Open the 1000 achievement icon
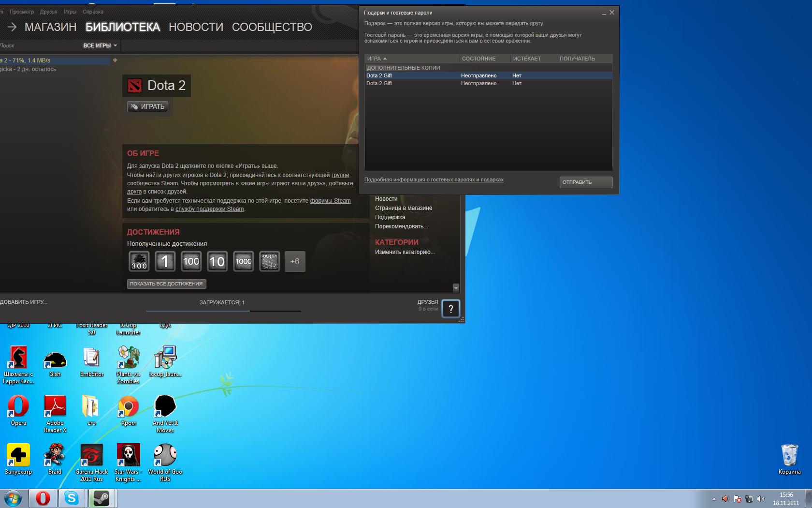The width and height of the screenshot is (812, 508). coord(244,261)
